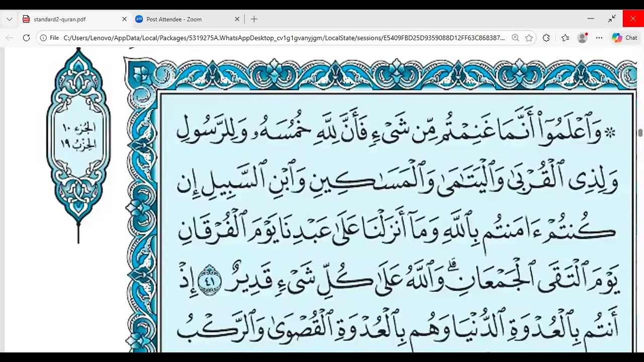View site information for the file
The width and height of the screenshot is (644, 362).
49,38
